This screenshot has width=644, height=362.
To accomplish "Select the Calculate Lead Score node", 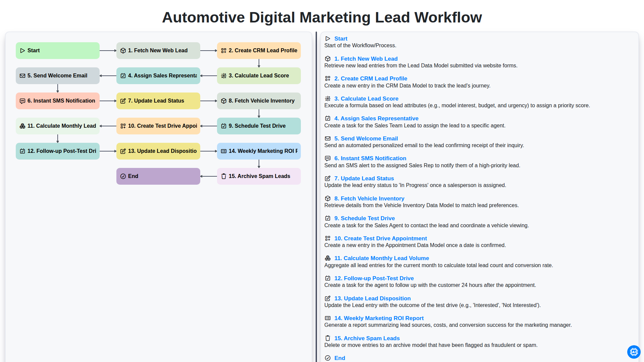I will [259, 76].
